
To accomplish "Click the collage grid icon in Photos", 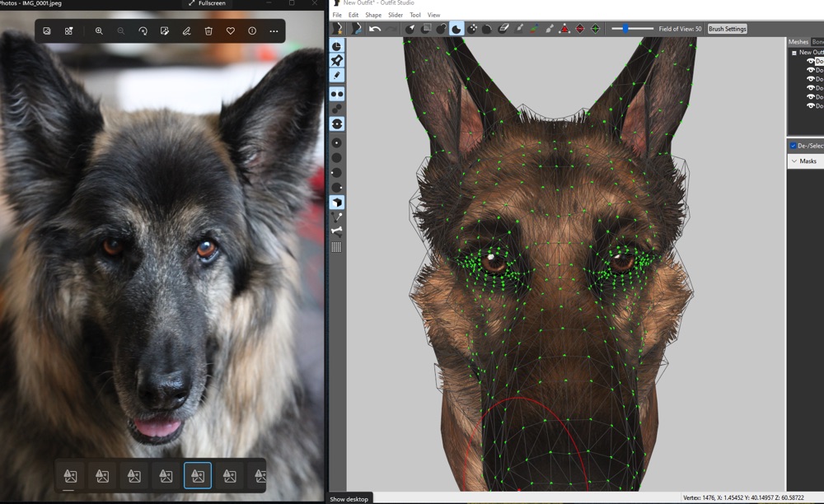I will pos(69,31).
